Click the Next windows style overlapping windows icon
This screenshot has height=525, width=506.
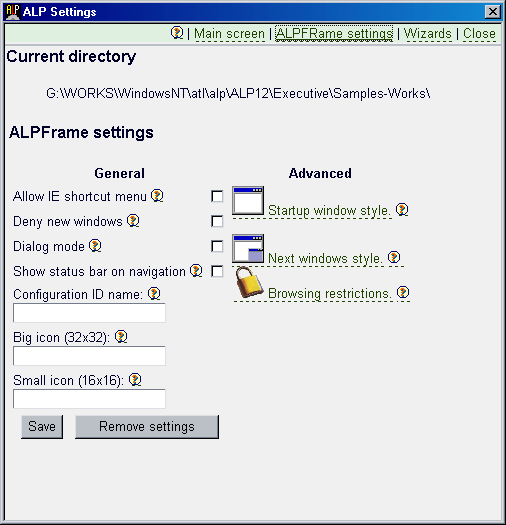coord(248,248)
